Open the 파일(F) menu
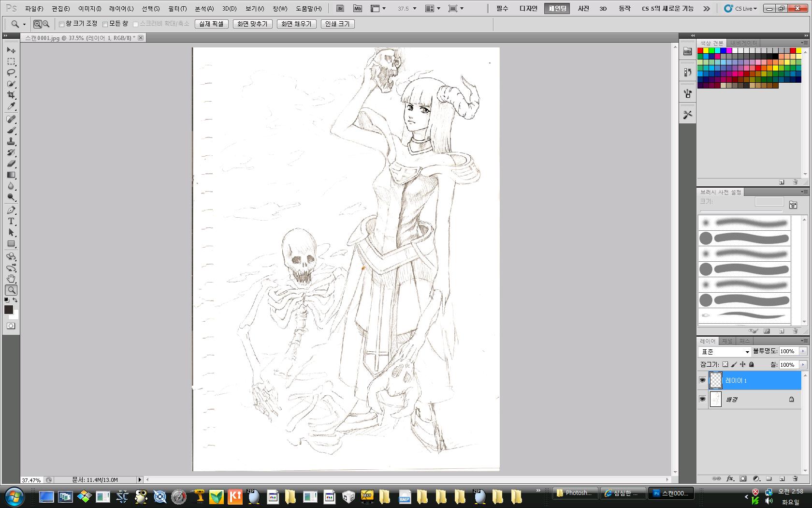812x508 pixels. pos(34,9)
